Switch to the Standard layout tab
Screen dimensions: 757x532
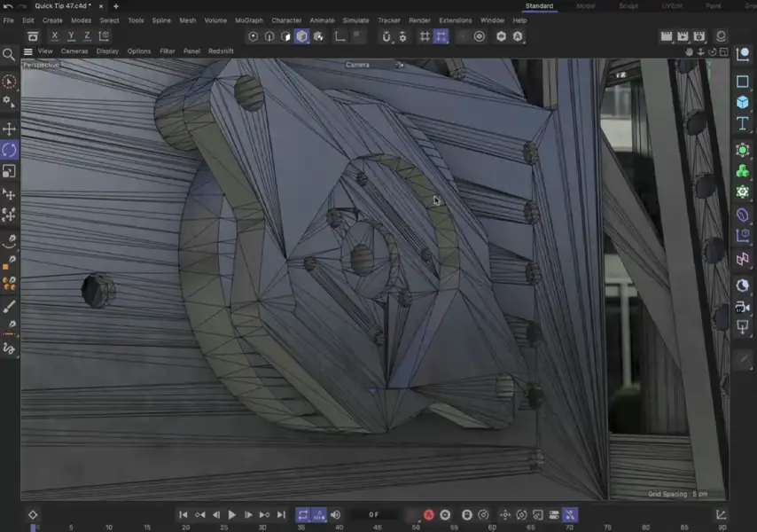click(x=541, y=4)
